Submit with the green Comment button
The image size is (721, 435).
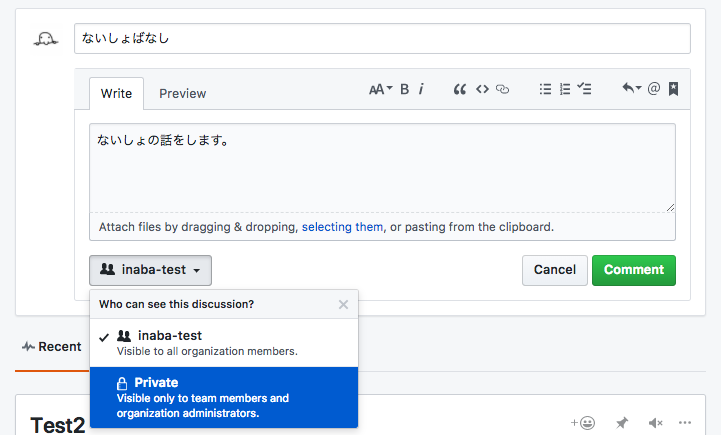tap(634, 270)
